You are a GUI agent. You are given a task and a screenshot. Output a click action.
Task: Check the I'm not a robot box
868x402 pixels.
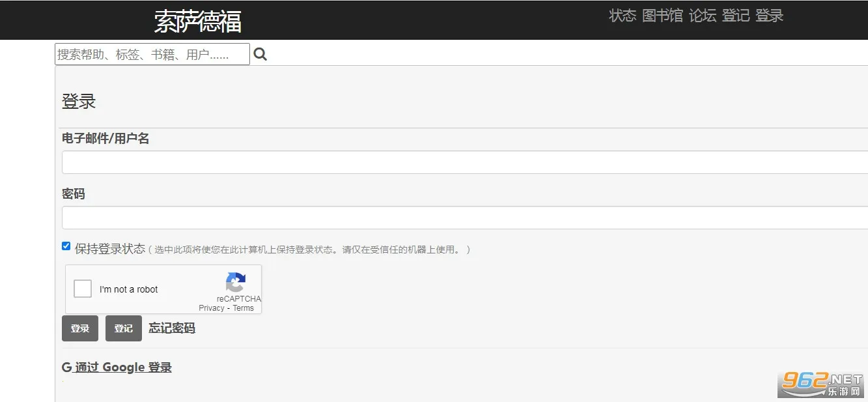click(x=82, y=288)
